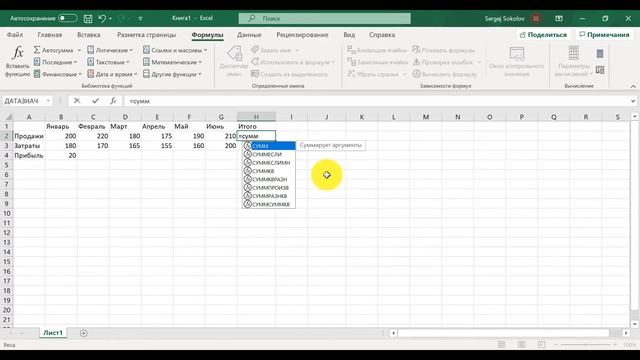640x360 pixels.
Task: Click the Calculate Sheet icon
Action: click(x=600, y=70)
